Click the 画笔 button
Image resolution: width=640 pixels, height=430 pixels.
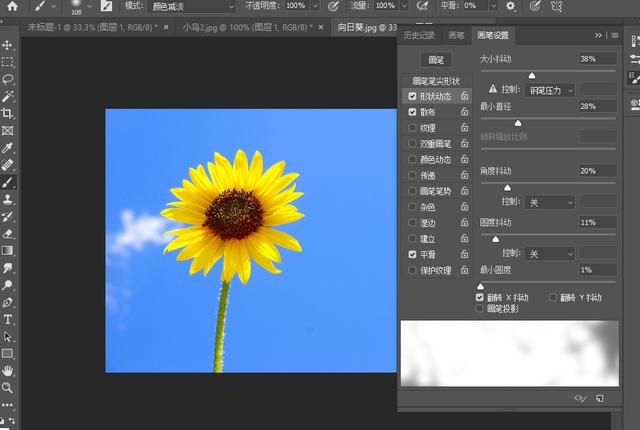click(435, 60)
